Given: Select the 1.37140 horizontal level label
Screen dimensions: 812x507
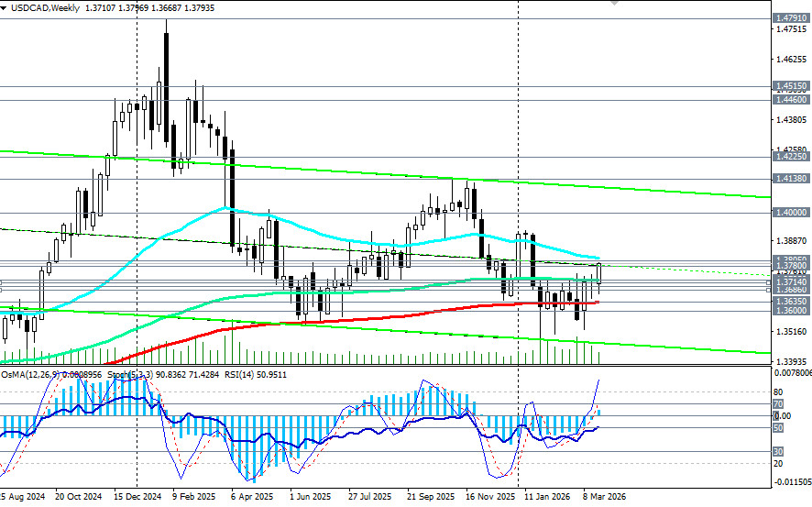Looking at the screenshot, I should (x=791, y=281).
